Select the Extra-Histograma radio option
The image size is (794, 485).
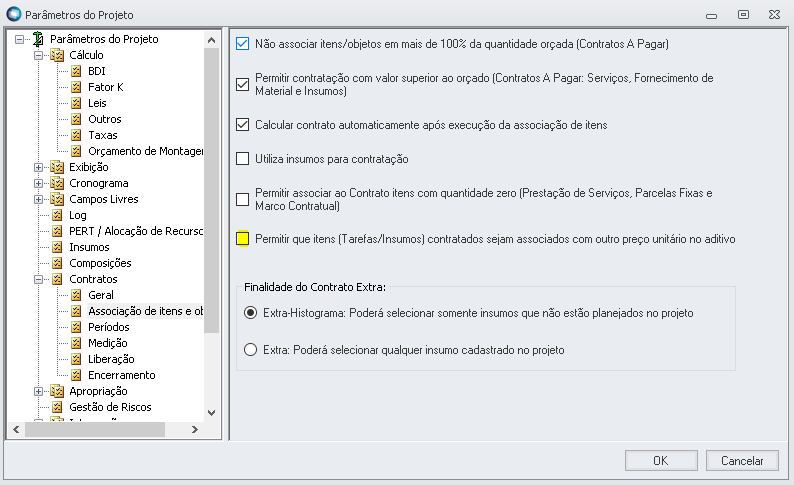250,313
